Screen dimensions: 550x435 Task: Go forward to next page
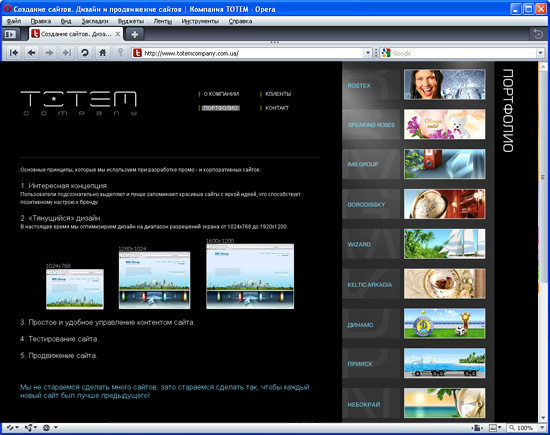point(49,53)
